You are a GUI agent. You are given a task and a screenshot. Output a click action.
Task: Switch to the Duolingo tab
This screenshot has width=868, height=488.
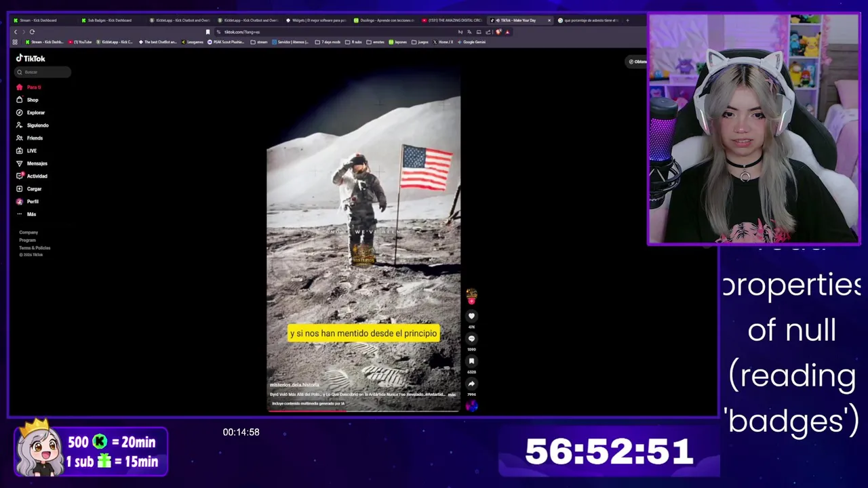pos(383,20)
